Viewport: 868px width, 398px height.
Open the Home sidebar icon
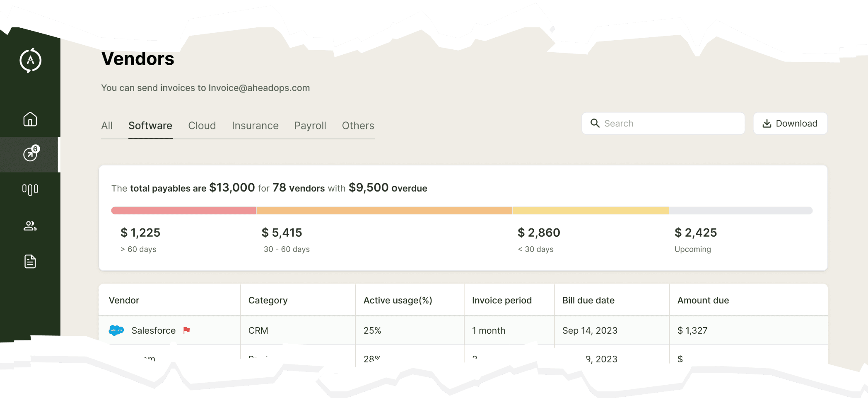tap(30, 119)
